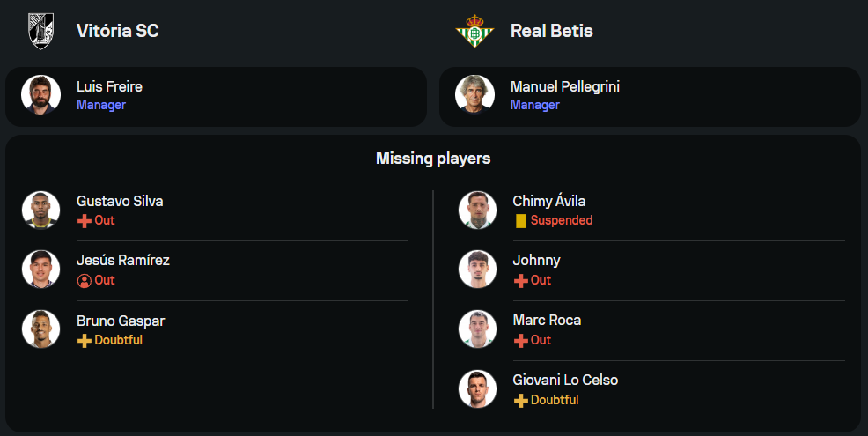The width and height of the screenshot is (868, 436).
Task: Click Gustavo Silva's player avatar
Action: (41, 210)
